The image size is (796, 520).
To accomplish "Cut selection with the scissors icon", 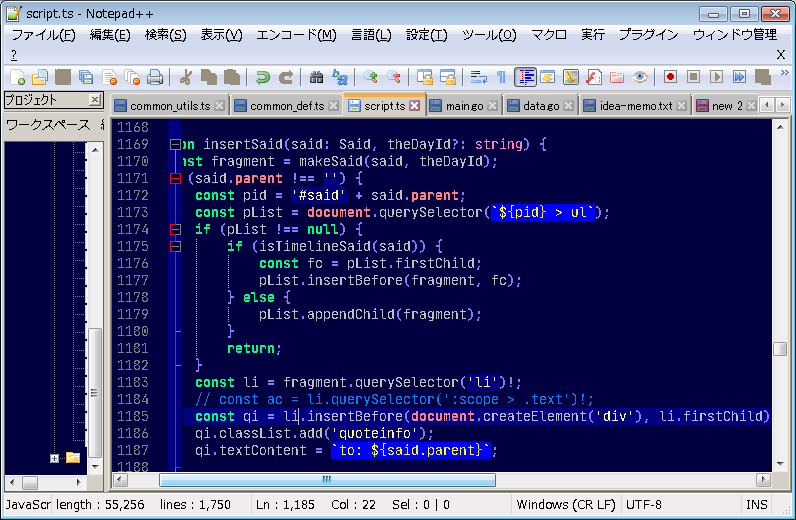I will pyautogui.click(x=186, y=77).
